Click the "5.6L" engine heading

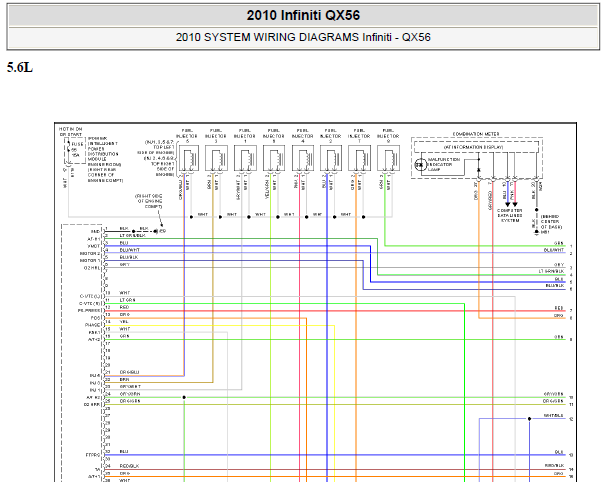click(x=20, y=67)
